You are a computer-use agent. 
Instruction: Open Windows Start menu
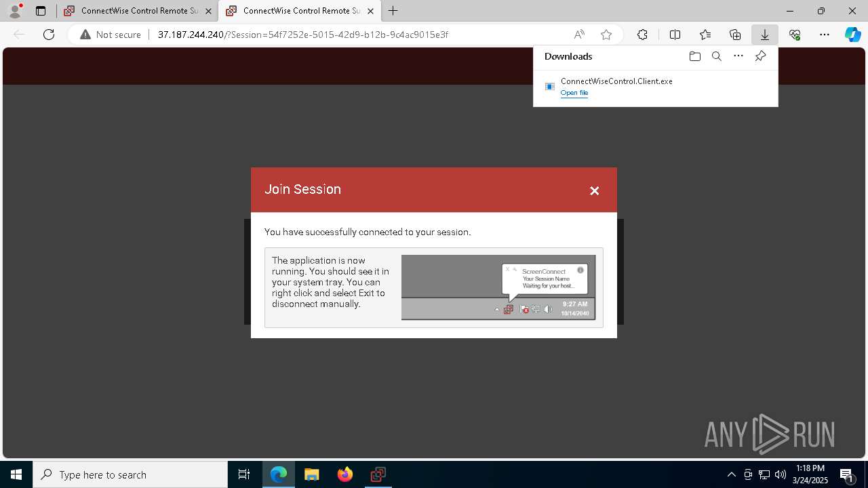16,474
